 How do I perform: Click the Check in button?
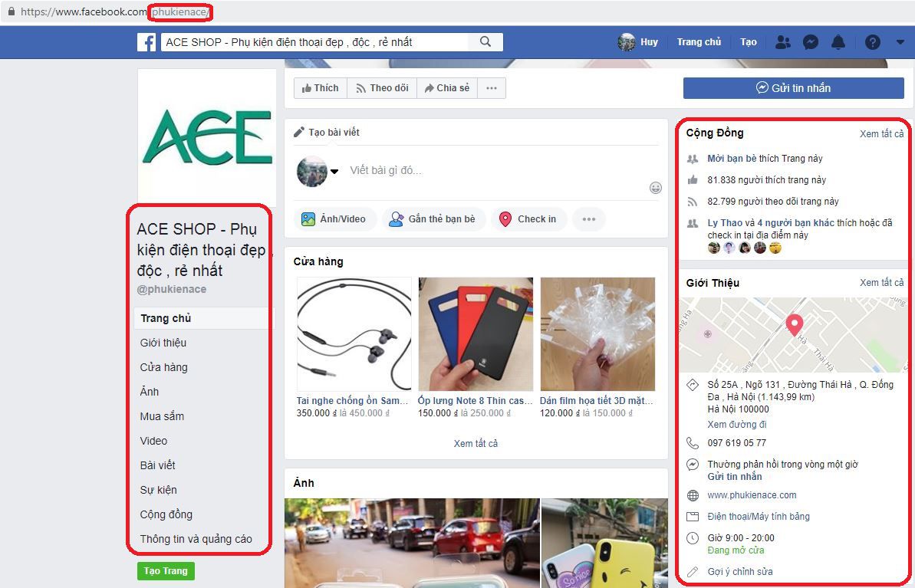[528, 219]
